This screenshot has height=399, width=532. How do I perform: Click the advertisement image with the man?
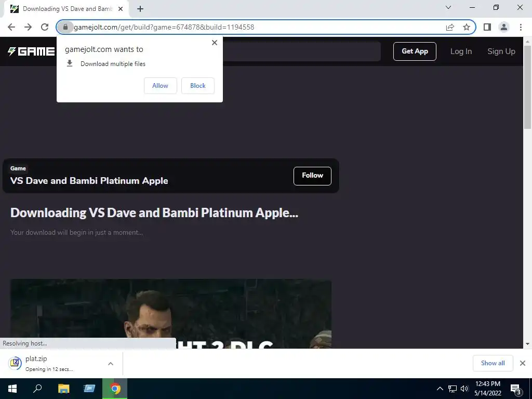(x=170, y=313)
